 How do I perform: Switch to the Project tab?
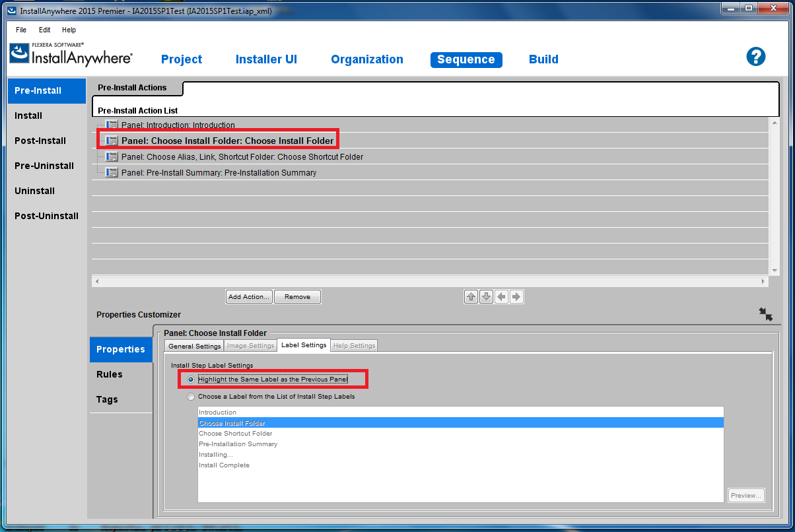182,59
